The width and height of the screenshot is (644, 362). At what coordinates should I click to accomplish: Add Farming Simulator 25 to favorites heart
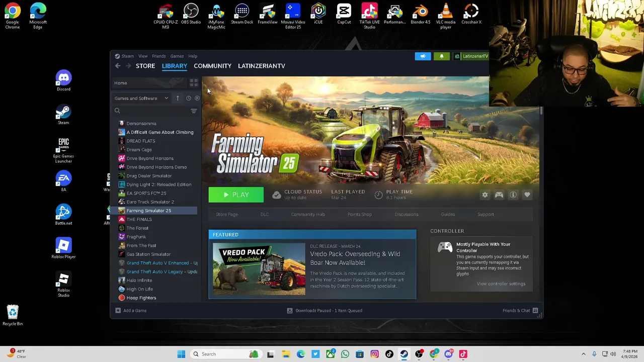point(527,195)
